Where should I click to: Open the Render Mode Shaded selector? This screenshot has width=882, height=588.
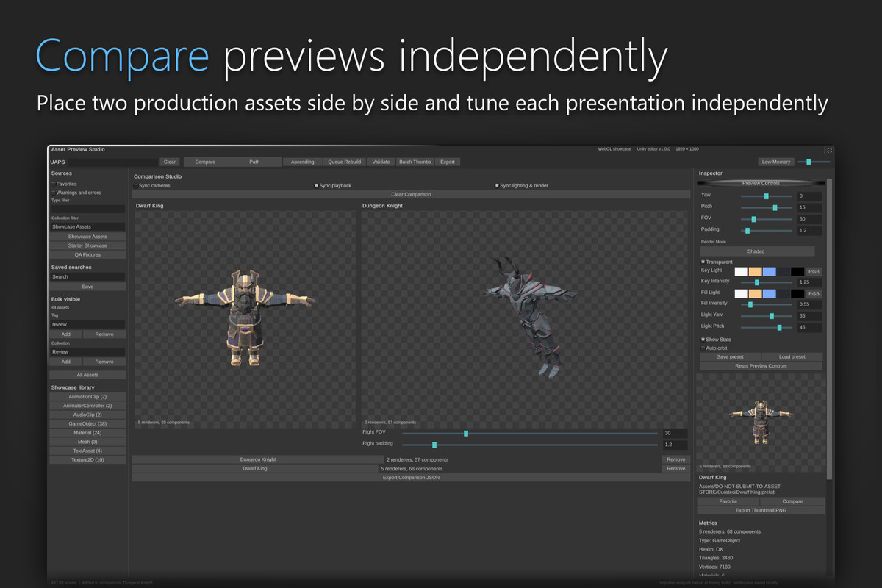(x=756, y=251)
